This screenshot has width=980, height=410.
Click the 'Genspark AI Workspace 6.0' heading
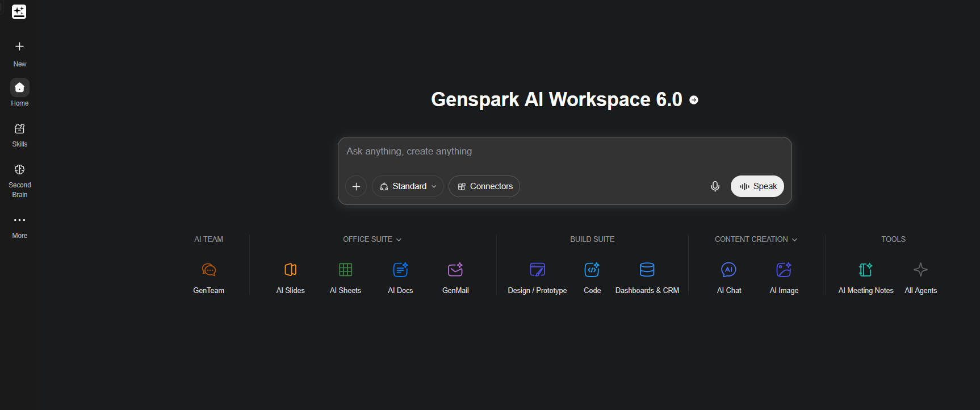click(556, 99)
